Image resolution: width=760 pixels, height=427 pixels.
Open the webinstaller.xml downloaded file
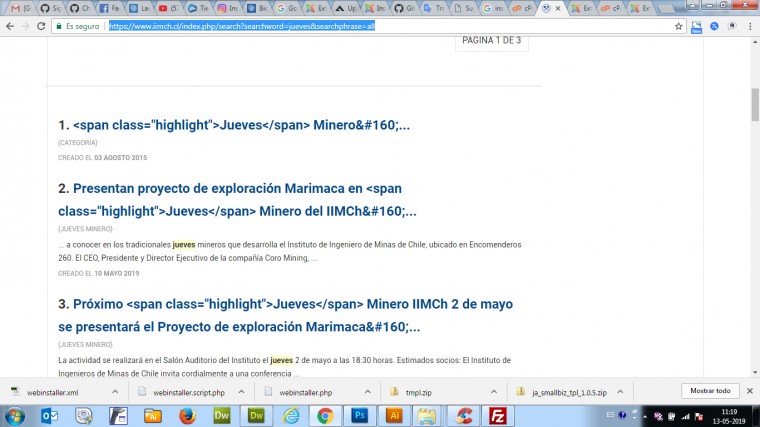tap(52, 393)
